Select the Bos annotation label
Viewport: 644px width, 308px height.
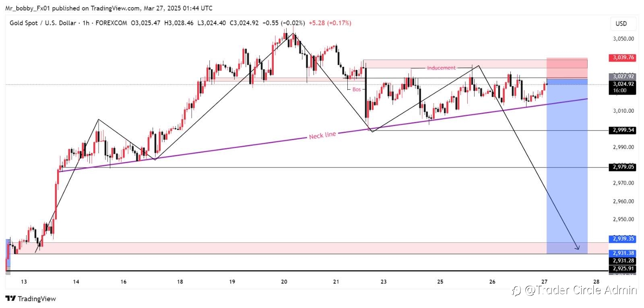(357, 89)
